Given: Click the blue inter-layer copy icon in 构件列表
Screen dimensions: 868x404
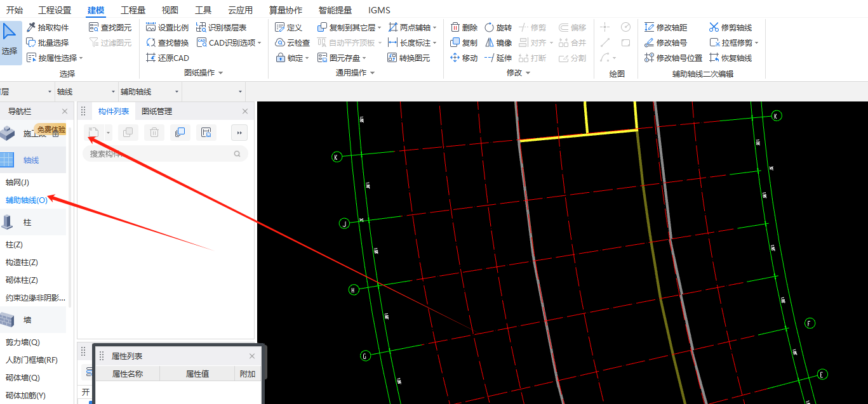Looking at the screenshot, I should coord(180,133).
